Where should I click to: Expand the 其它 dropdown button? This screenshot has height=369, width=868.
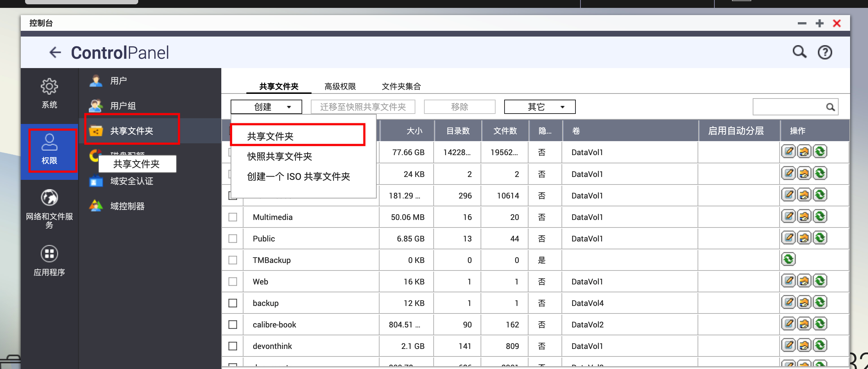click(x=540, y=107)
